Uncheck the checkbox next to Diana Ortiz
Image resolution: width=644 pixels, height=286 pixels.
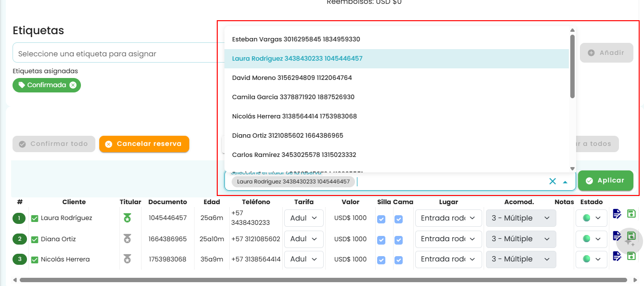click(x=35, y=239)
